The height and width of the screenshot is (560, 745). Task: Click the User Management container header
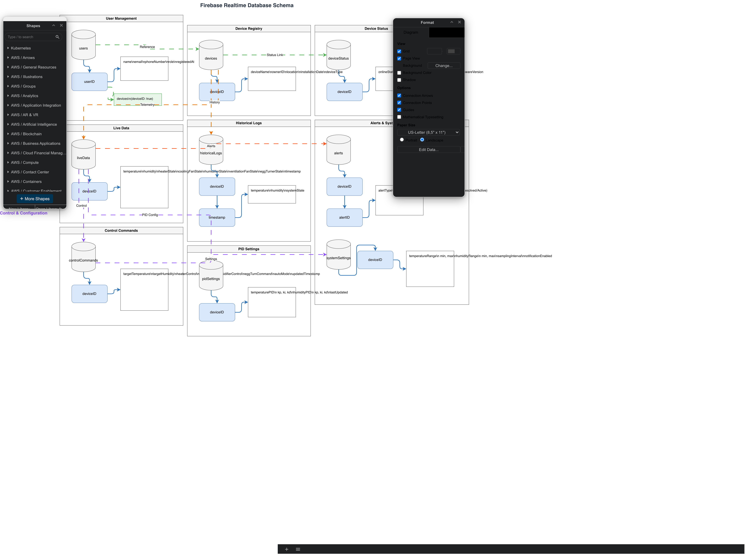(x=121, y=18)
